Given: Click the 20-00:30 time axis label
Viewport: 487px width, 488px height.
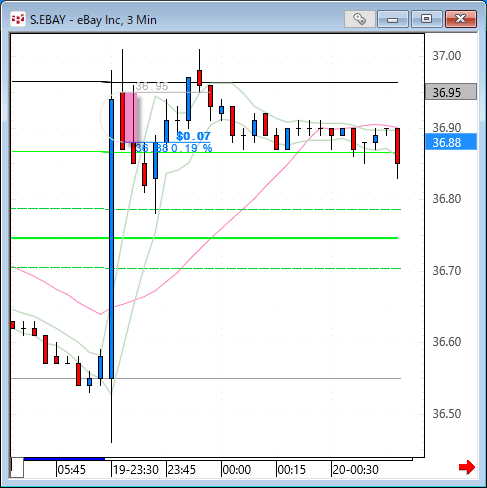Looking at the screenshot, I should click(x=355, y=470).
